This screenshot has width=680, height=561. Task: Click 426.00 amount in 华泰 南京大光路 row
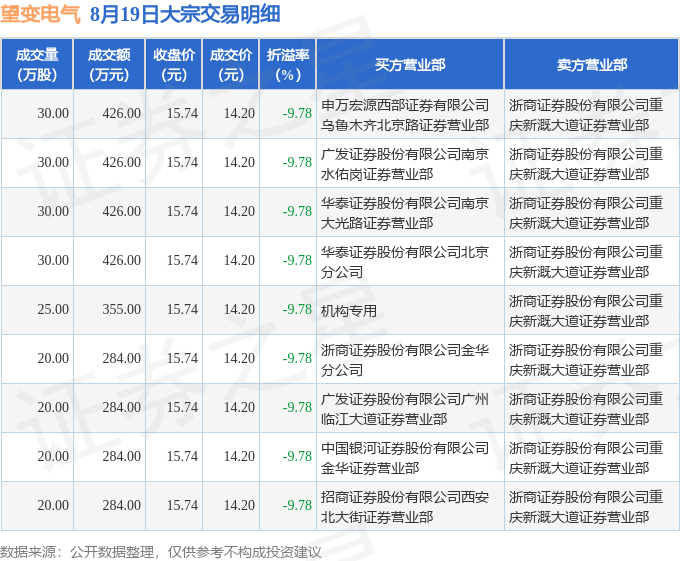(x=121, y=212)
